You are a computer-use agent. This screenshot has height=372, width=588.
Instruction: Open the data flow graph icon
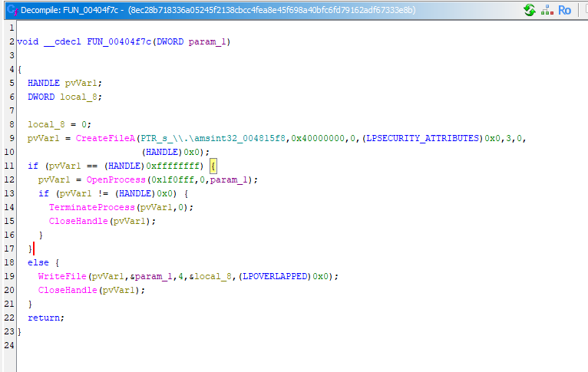(x=548, y=10)
